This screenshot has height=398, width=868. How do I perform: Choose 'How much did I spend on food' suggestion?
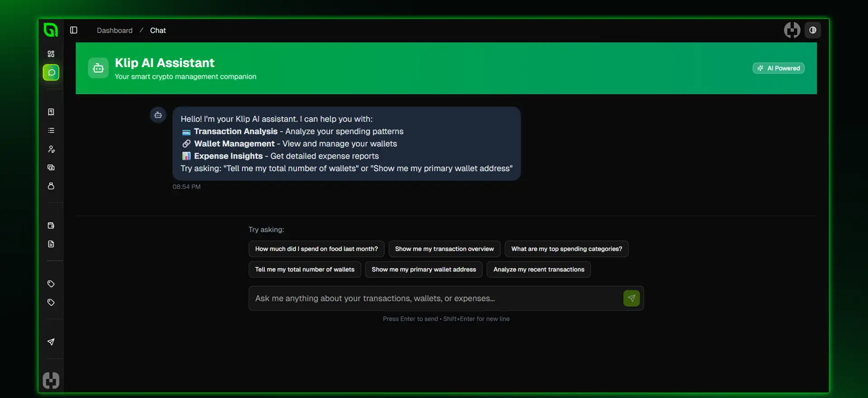point(316,249)
